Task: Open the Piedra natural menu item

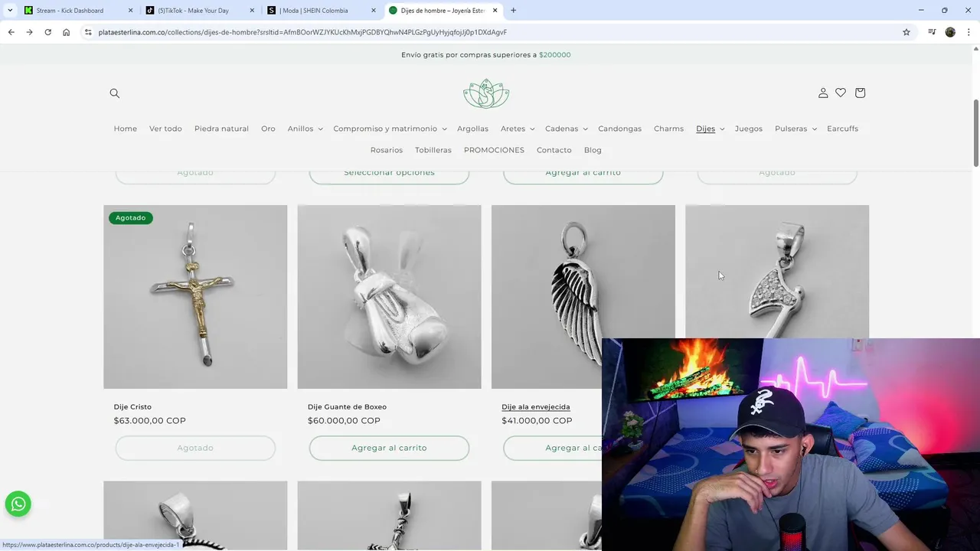Action: point(221,129)
